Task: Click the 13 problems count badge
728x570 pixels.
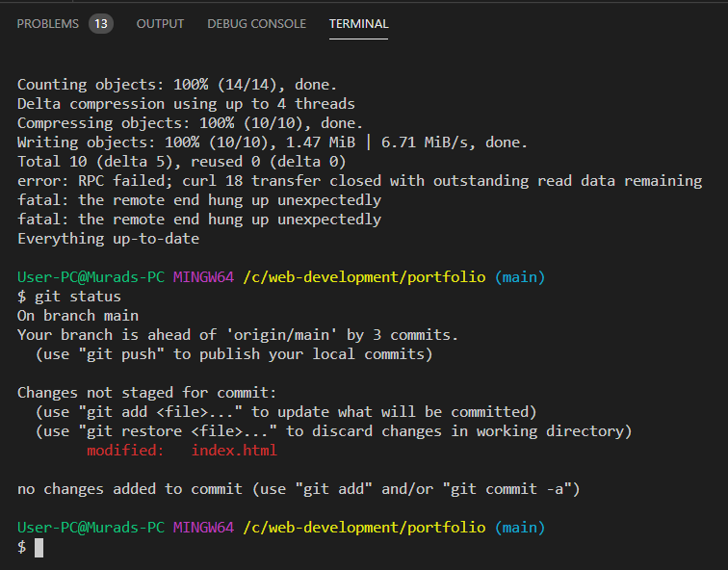Action: click(101, 23)
